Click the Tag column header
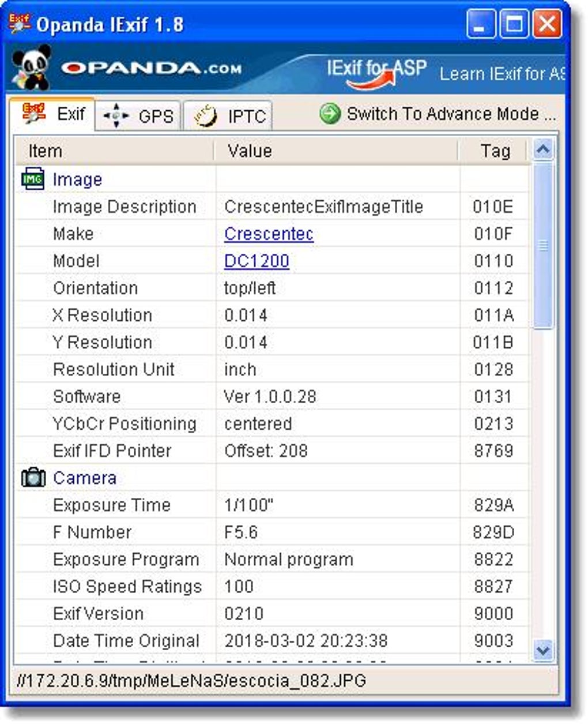The image size is (588, 724). [x=494, y=151]
